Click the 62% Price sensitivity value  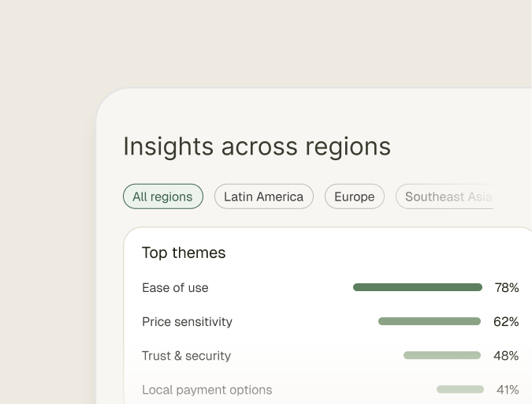coord(506,322)
